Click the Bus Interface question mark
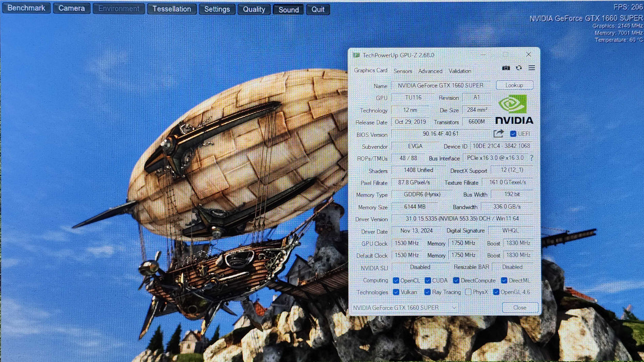Viewport: 644px width, 362px height. point(531,158)
